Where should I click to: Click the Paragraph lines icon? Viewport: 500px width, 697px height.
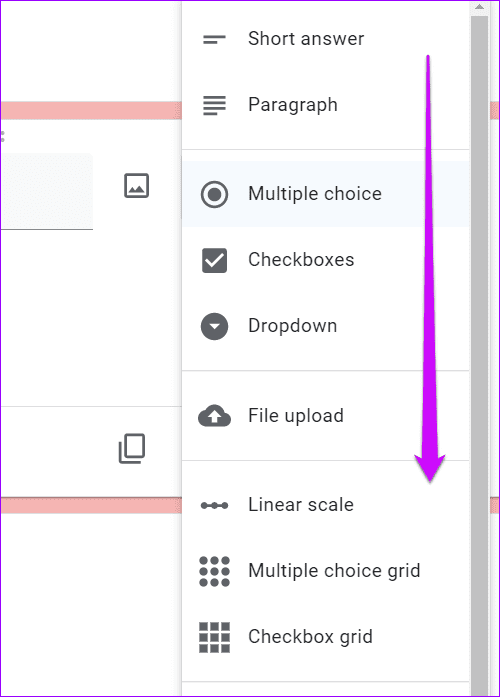pyautogui.click(x=214, y=106)
